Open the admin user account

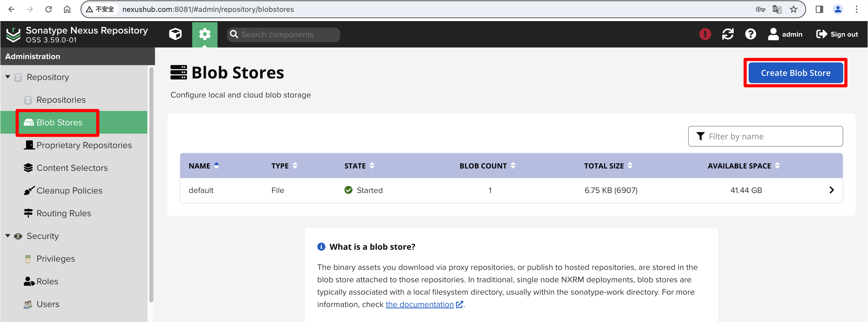[785, 34]
